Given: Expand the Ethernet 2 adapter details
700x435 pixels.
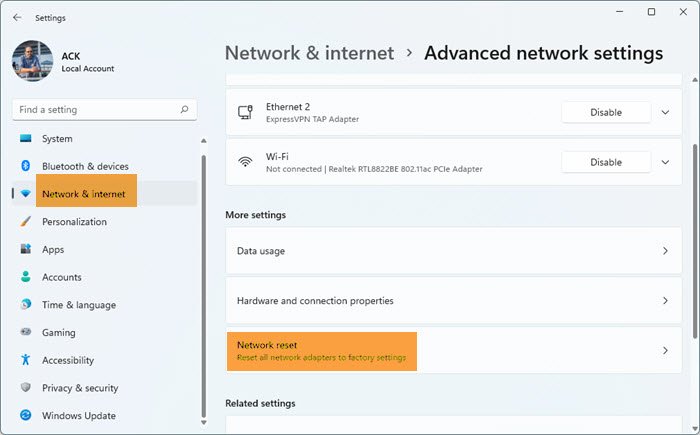Looking at the screenshot, I should 665,113.
